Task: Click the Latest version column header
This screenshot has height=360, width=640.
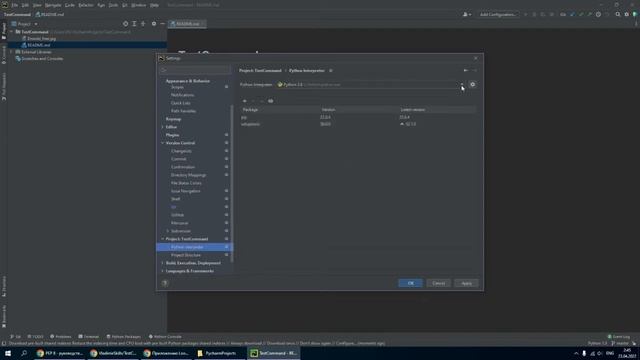Action: click(413, 110)
